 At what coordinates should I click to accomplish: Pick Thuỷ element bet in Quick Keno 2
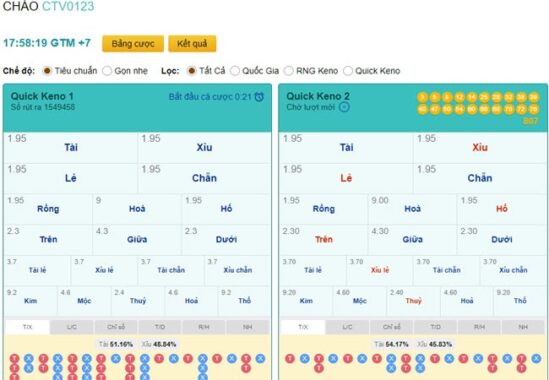pyautogui.click(x=414, y=301)
